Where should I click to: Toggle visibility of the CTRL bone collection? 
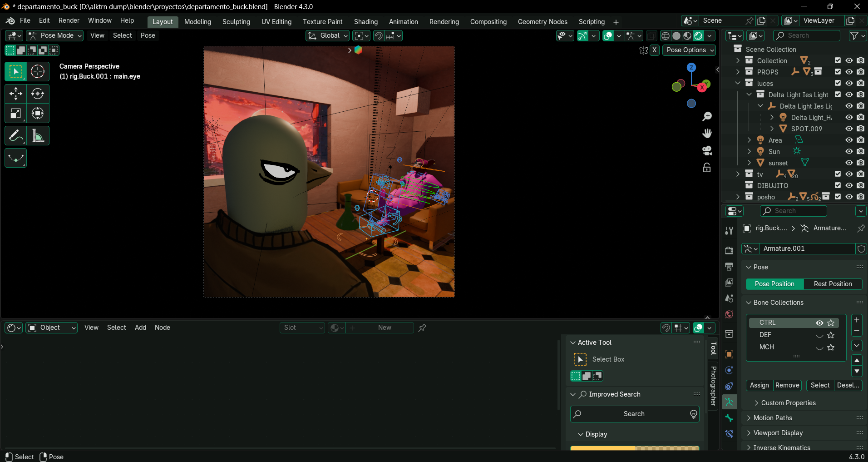(x=819, y=323)
